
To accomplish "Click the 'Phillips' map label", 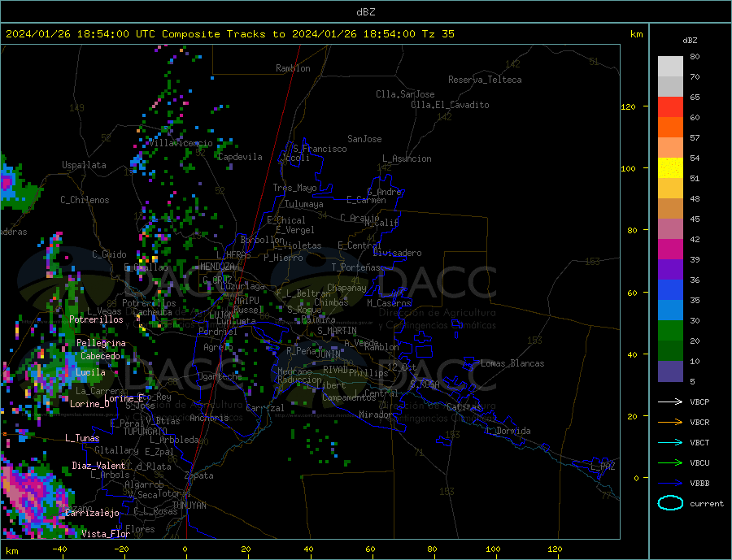I will point(368,373).
